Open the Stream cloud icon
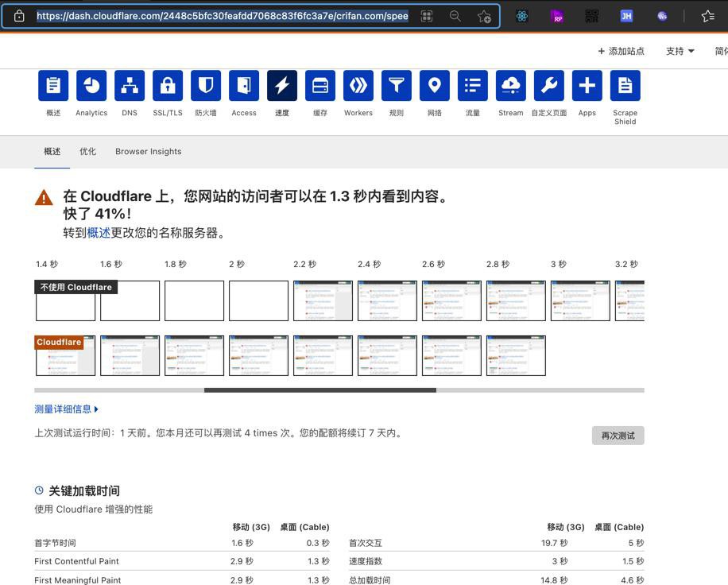The width and height of the screenshot is (728, 585). [x=511, y=85]
